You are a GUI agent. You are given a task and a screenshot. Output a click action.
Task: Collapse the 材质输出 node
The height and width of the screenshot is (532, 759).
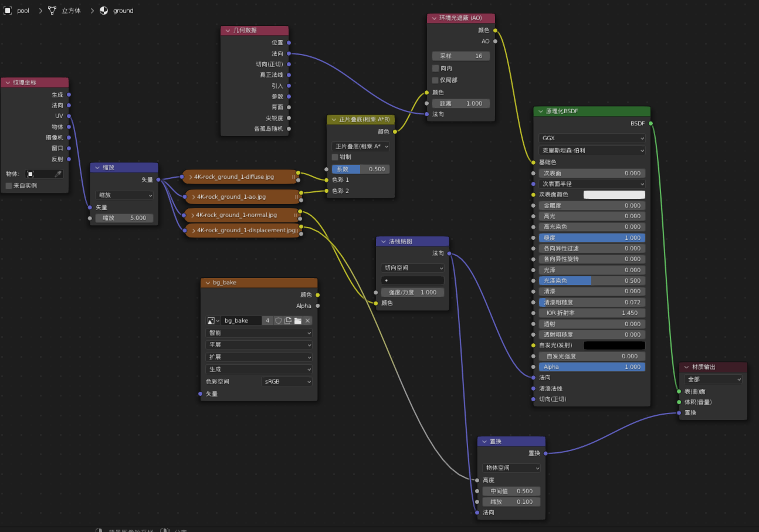tap(687, 367)
